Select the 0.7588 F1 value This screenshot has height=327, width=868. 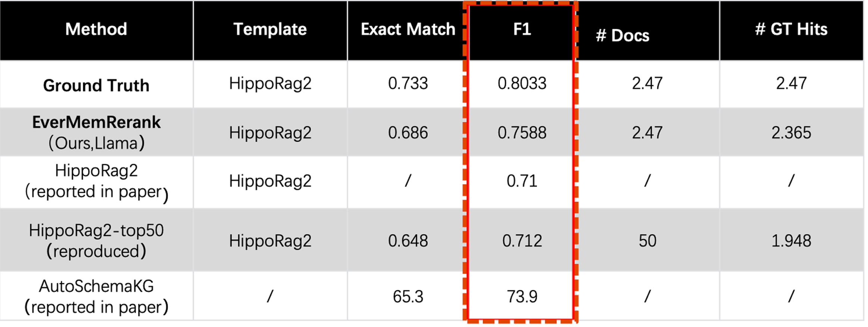[522, 133]
